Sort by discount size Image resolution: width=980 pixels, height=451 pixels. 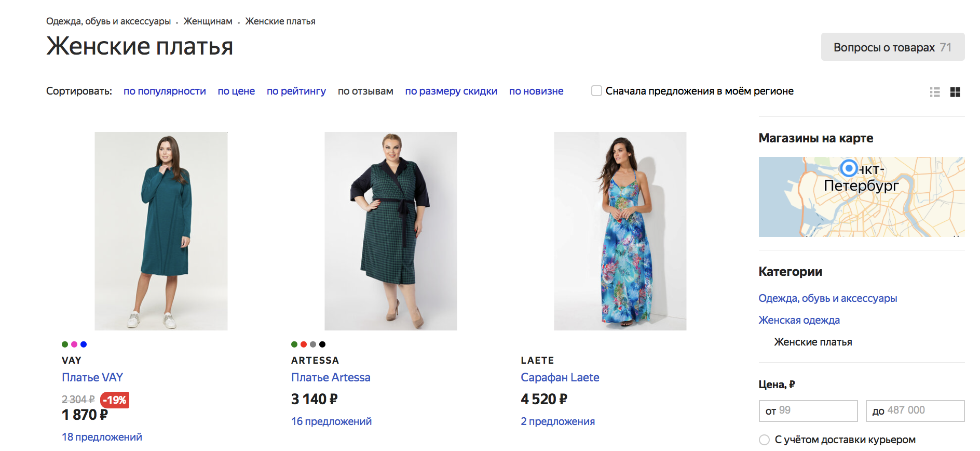[451, 91]
